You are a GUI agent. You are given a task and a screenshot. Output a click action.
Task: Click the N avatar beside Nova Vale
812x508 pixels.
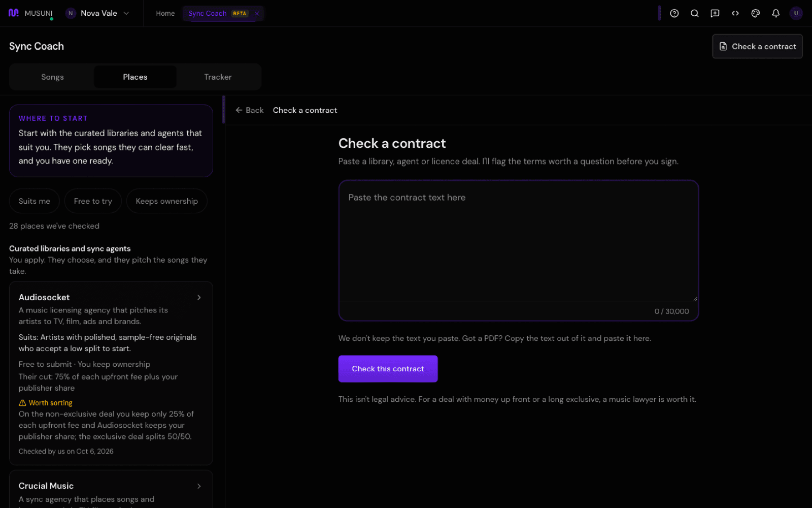tap(71, 13)
